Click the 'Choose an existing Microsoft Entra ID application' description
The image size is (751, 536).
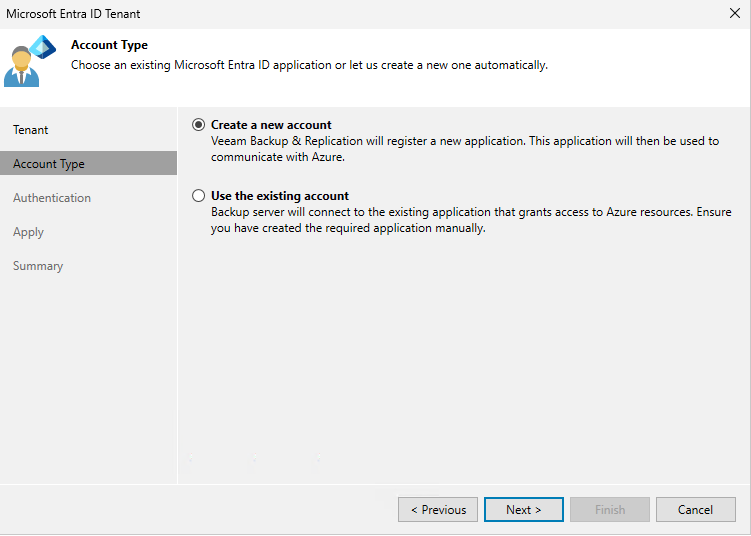pos(309,65)
